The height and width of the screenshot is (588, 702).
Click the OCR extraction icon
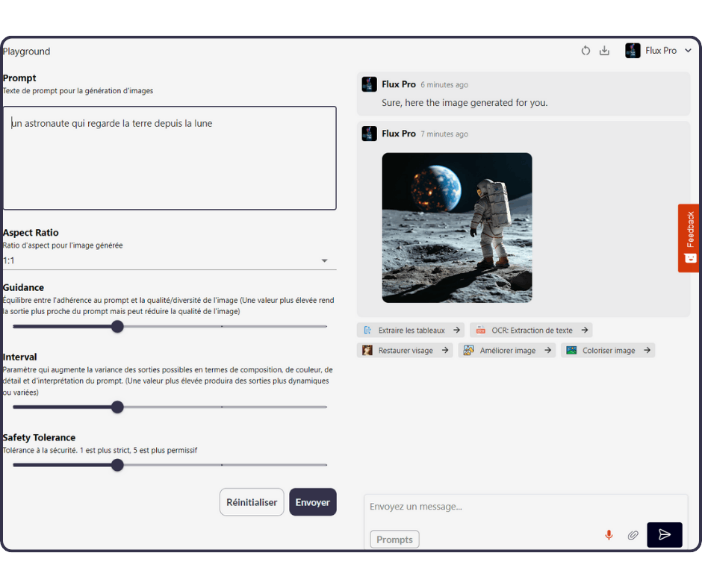click(480, 331)
